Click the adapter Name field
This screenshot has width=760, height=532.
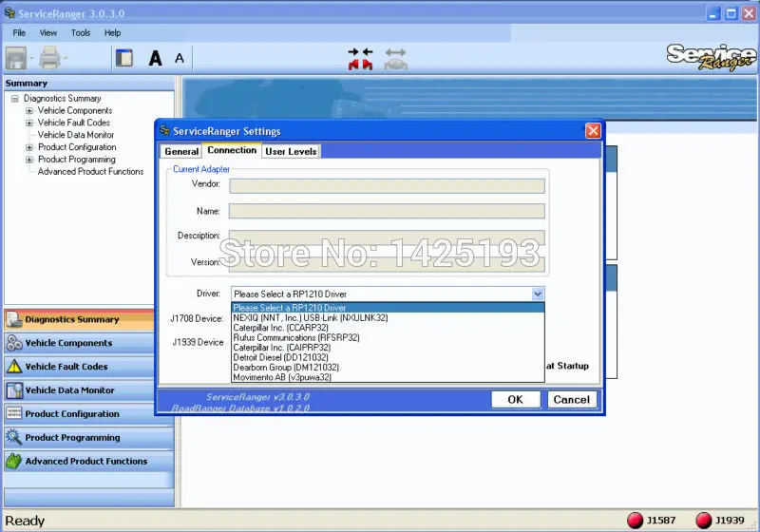coord(387,211)
